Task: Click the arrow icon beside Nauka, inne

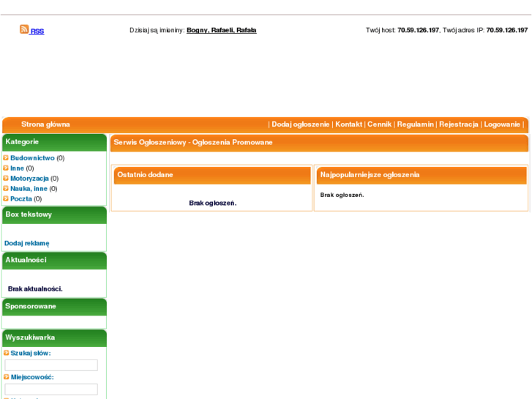Action: tap(6, 188)
